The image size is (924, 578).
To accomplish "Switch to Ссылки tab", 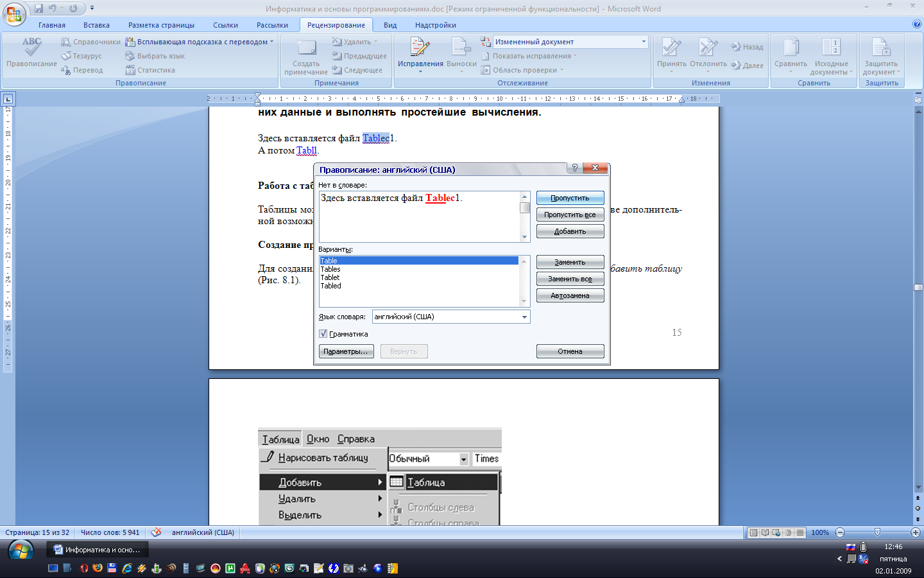I will click(x=225, y=25).
